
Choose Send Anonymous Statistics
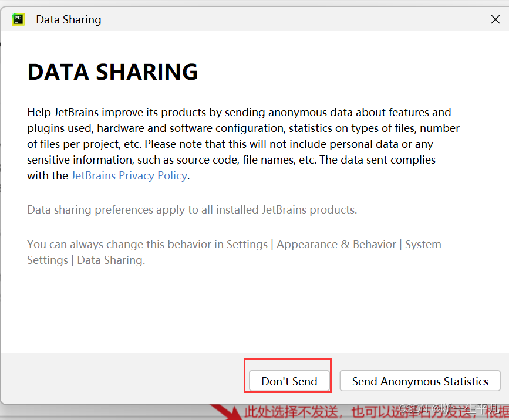coord(420,381)
